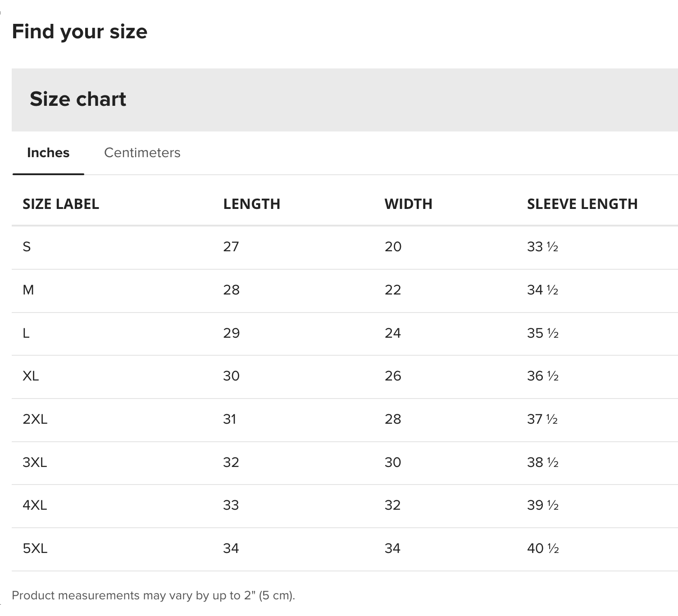Image resolution: width=678 pixels, height=616 pixels.
Task: Click the Find your size heading
Action: point(79,32)
